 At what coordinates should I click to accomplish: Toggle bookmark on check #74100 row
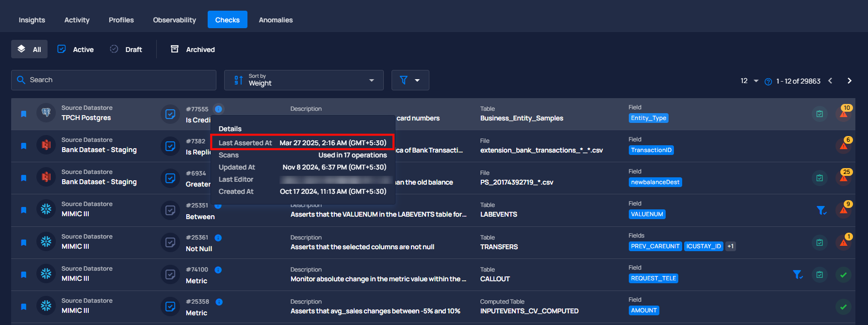tap(23, 274)
